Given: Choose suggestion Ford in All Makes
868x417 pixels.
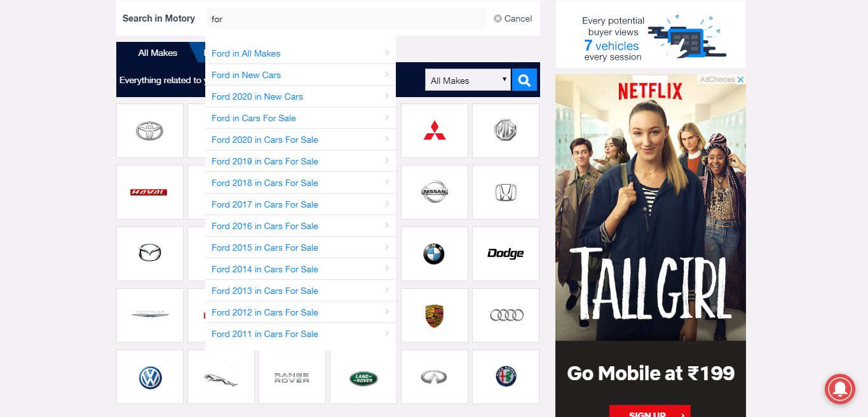Looking at the screenshot, I should pos(301,53).
